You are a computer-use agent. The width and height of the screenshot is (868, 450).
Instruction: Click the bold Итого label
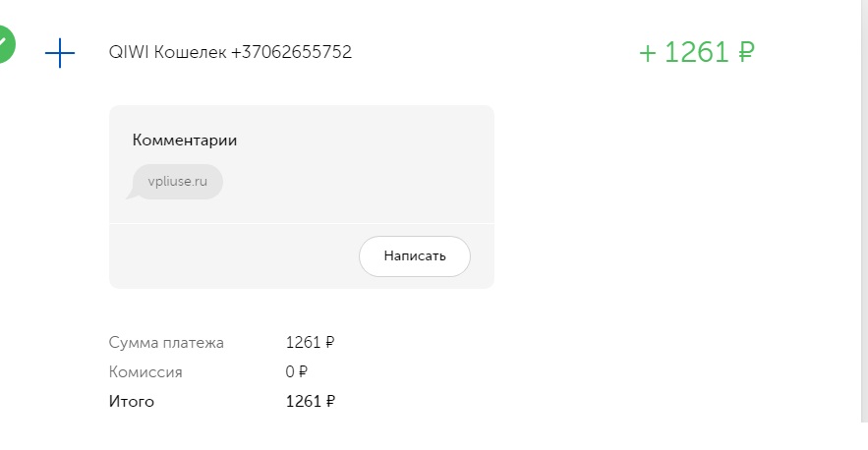point(131,401)
